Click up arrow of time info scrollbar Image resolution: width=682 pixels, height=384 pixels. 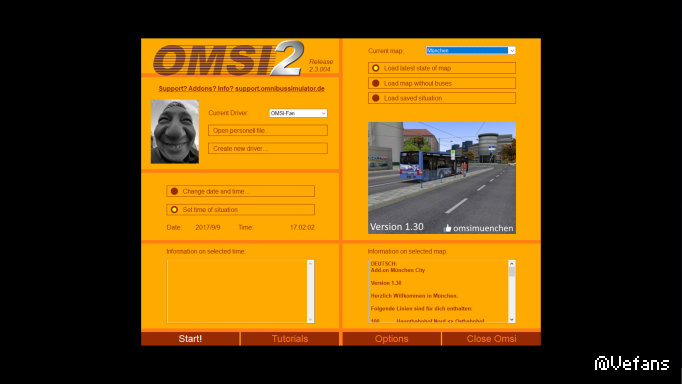tap(311, 264)
